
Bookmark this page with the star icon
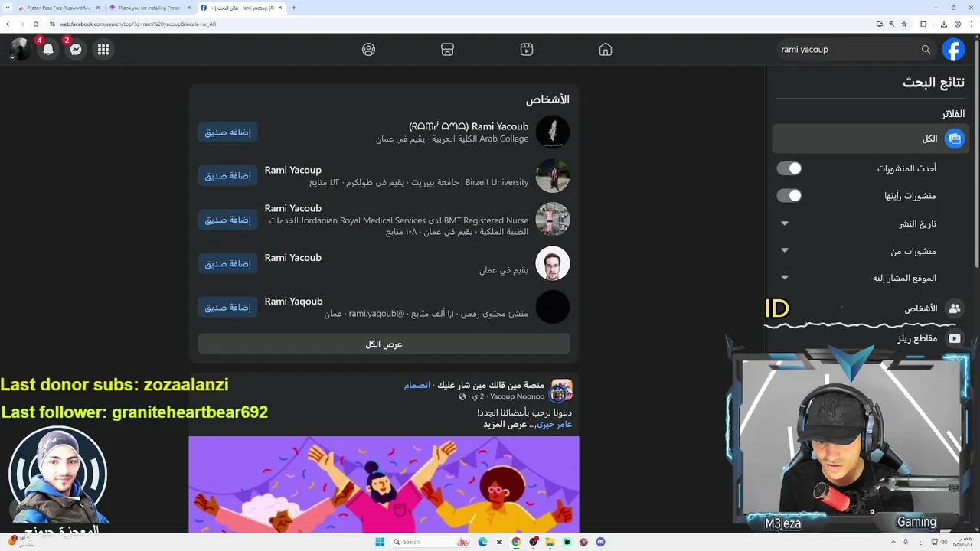[x=904, y=24]
